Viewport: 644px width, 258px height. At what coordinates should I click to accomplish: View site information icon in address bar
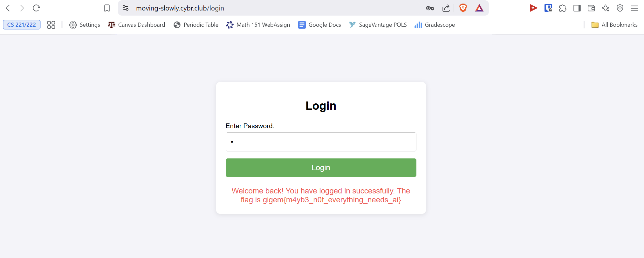click(126, 8)
